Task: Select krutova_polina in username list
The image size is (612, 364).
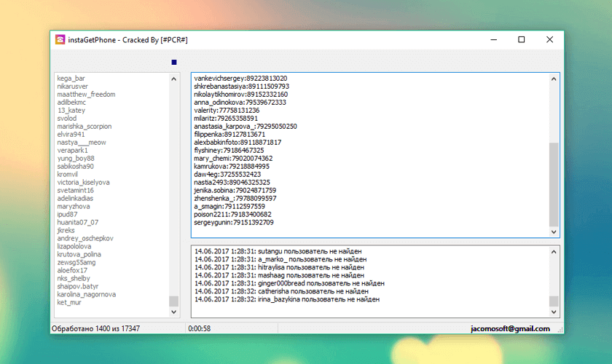Action: [x=79, y=254]
